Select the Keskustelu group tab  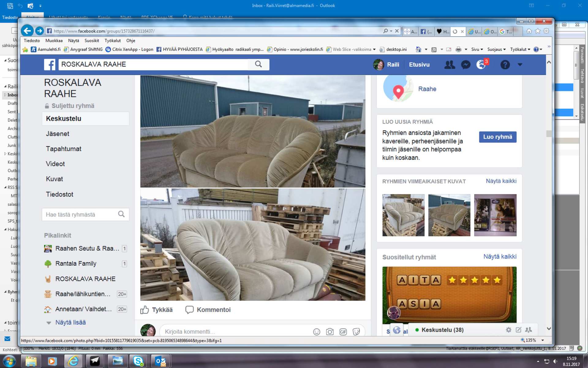point(85,119)
